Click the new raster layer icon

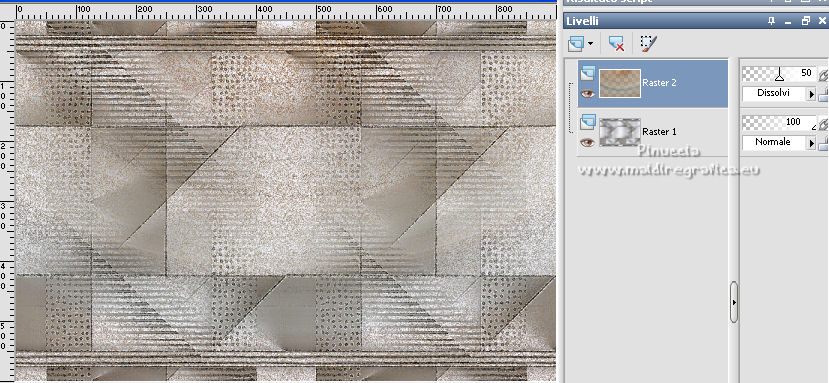(x=576, y=43)
